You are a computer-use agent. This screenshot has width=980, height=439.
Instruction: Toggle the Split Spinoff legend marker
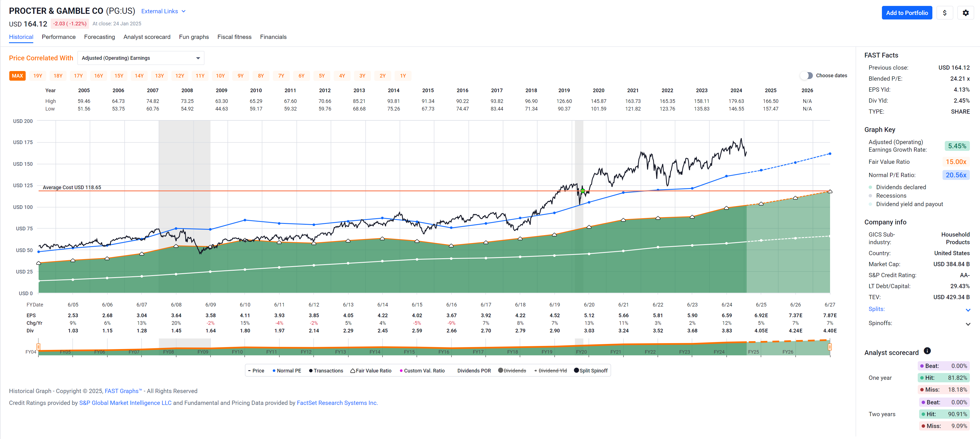[x=576, y=370]
